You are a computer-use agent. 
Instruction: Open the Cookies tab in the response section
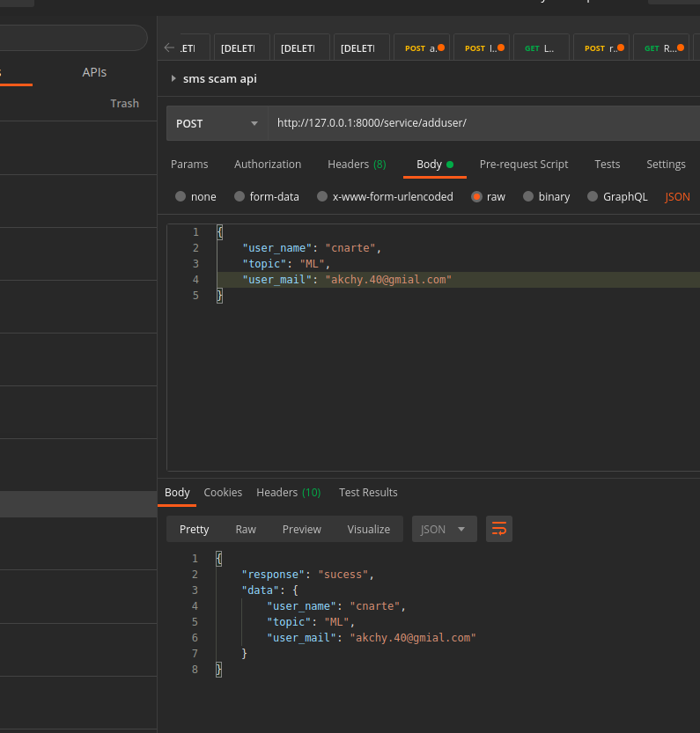point(223,492)
